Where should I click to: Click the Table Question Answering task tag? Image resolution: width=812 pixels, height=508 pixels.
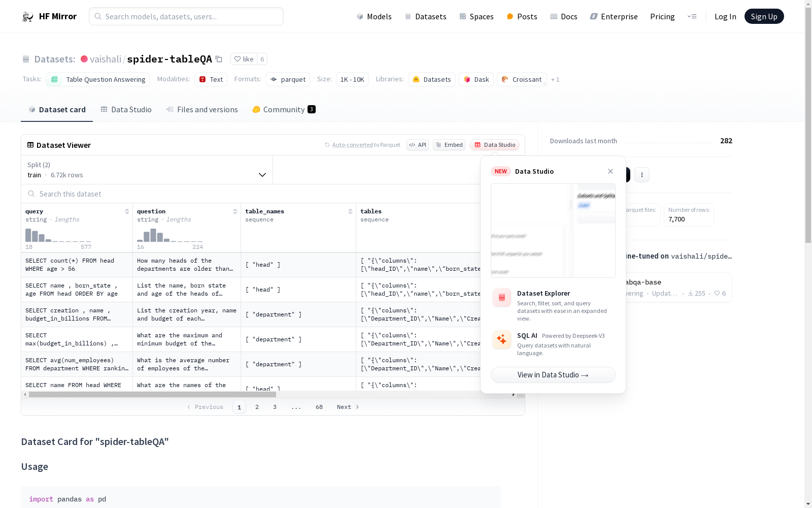[x=98, y=79]
